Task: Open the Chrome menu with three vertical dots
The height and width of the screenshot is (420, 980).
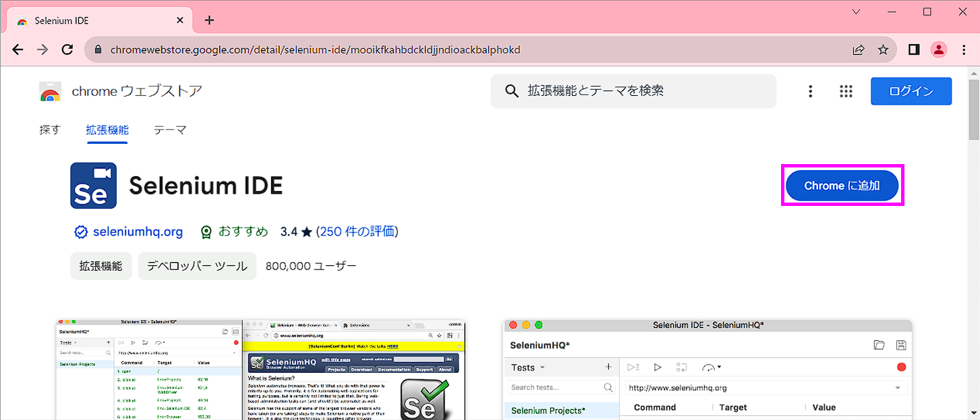Action: pyautogui.click(x=964, y=49)
